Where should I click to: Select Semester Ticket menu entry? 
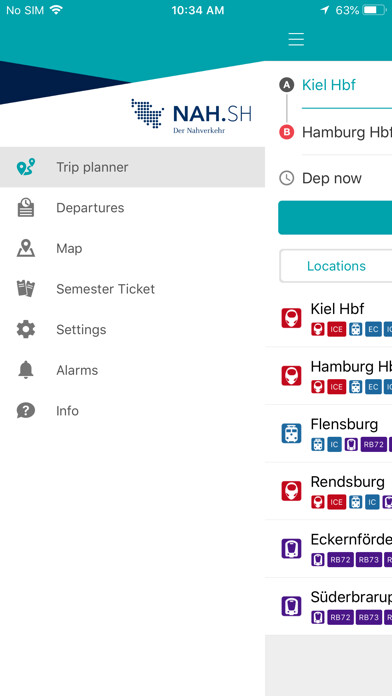(132, 289)
